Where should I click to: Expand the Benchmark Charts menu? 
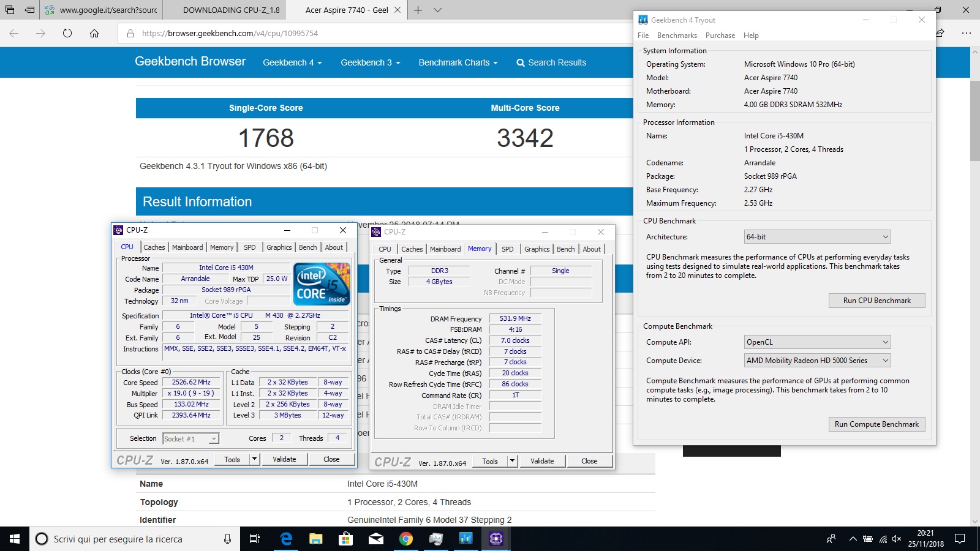click(x=458, y=62)
